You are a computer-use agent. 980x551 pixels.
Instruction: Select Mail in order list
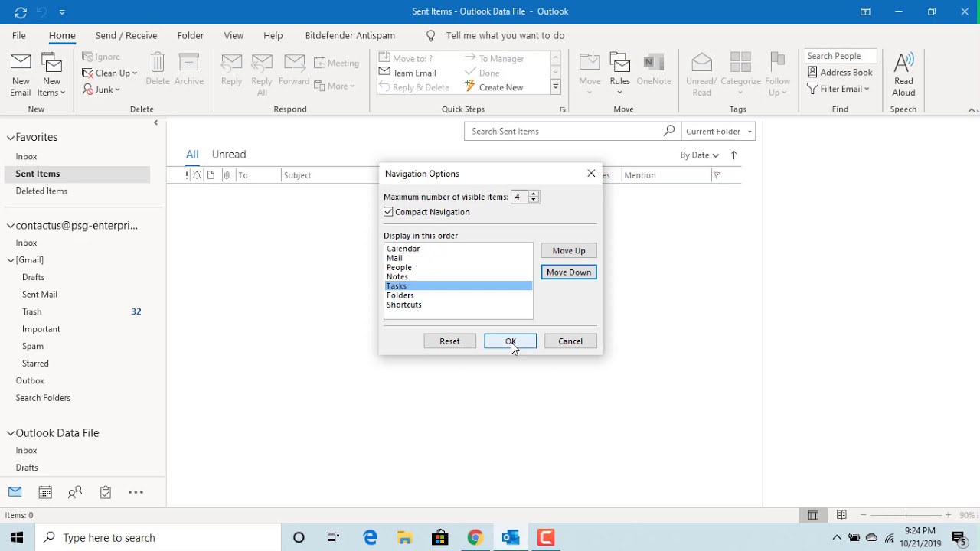pyautogui.click(x=458, y=258)
